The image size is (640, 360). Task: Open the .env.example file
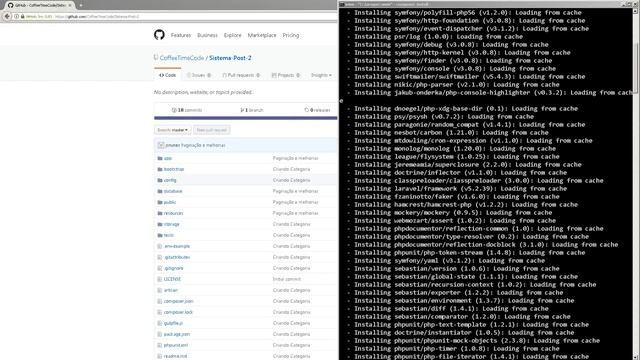[177, 247]
